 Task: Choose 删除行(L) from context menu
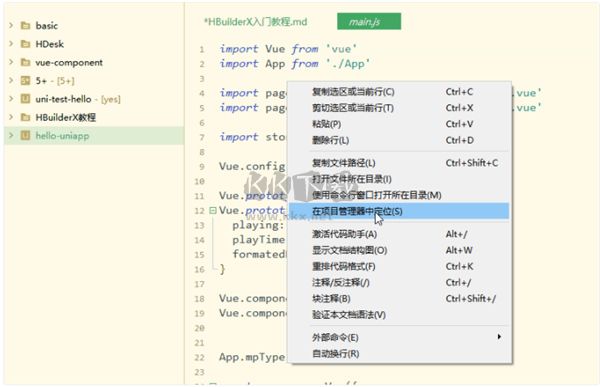tap(399, 140)
